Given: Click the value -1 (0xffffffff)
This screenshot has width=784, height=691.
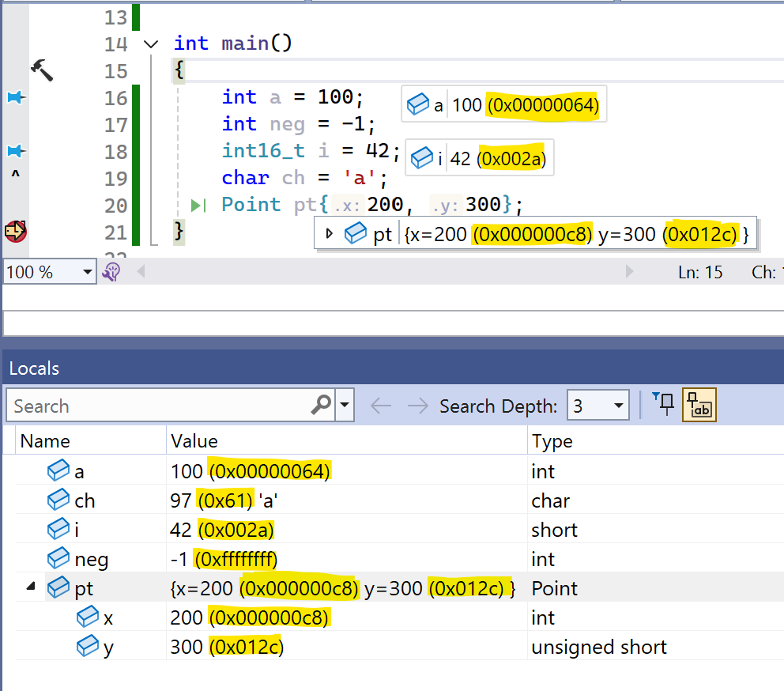Looking at the screenshot, I should 224,559.
